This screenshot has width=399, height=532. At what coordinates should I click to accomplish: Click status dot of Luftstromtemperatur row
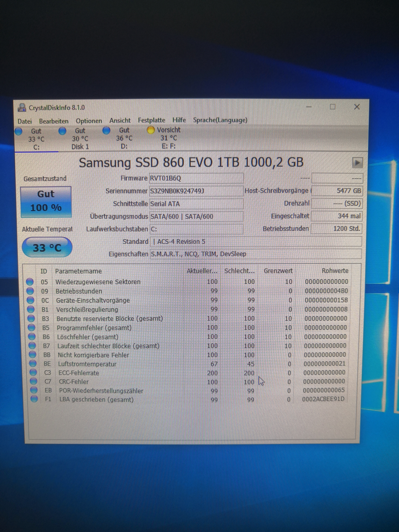pyautogui.click(x=33, y=364)
